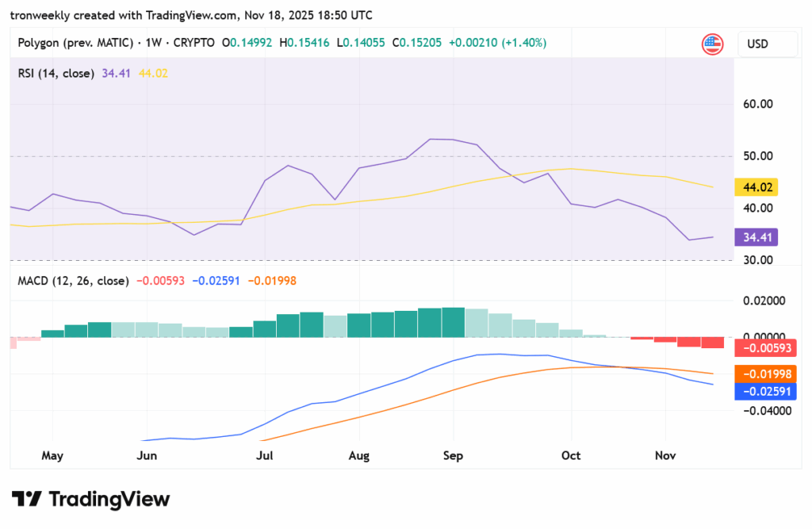Click the TradingView logo icon at bottom
Screen dimensions: 812x529
click(26, 499)
